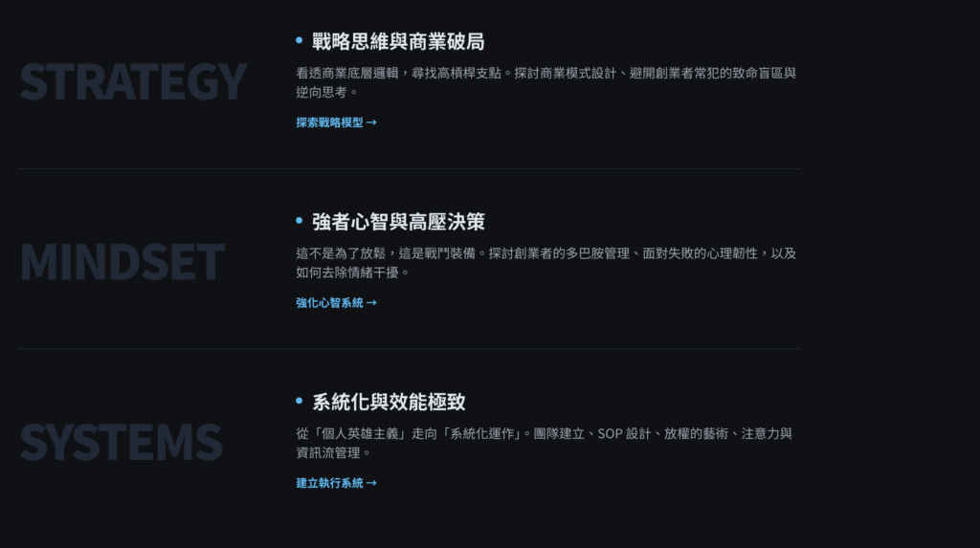Click the arrow icon after 建立執行系統
The image size is (980, 548).
(371, 483)
